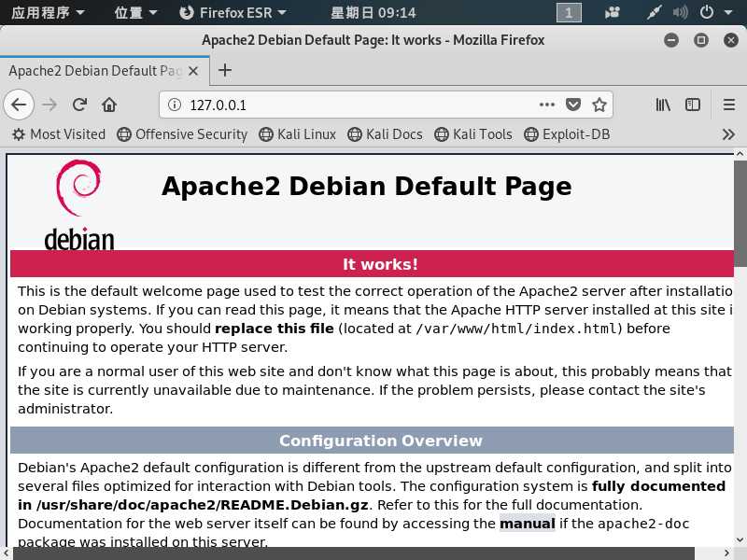
Task: Follow the manual link in page text
Action: pyautogui.click(x=528, y=524)
